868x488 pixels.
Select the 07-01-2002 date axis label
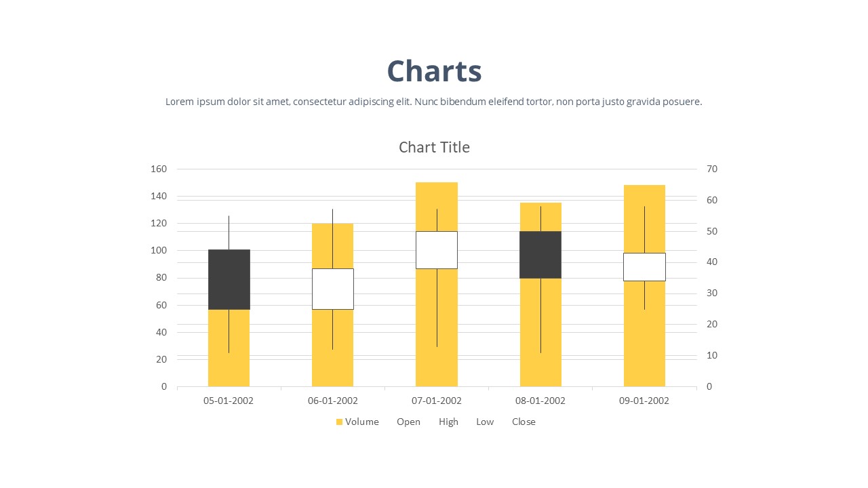click(437, 401)
